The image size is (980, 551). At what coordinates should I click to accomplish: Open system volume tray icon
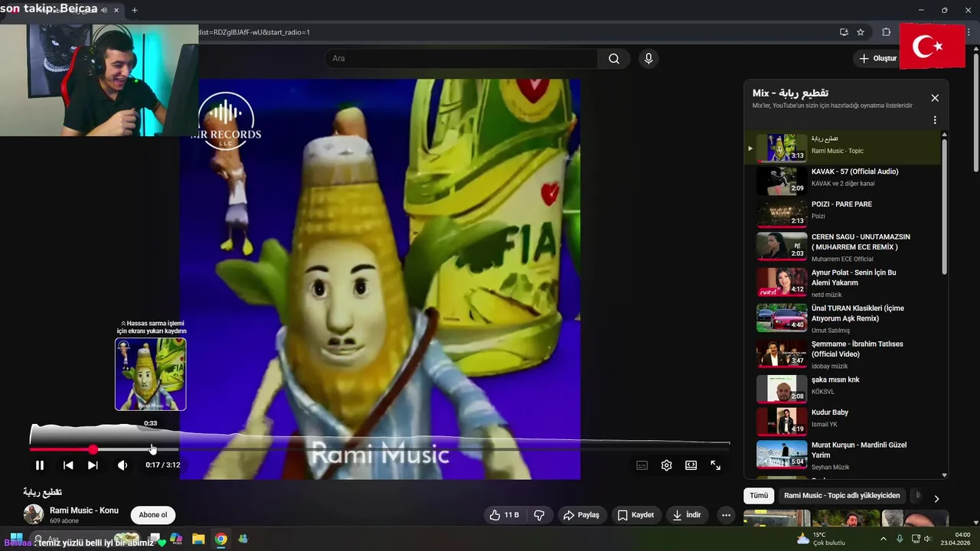[x=927, y=539]
